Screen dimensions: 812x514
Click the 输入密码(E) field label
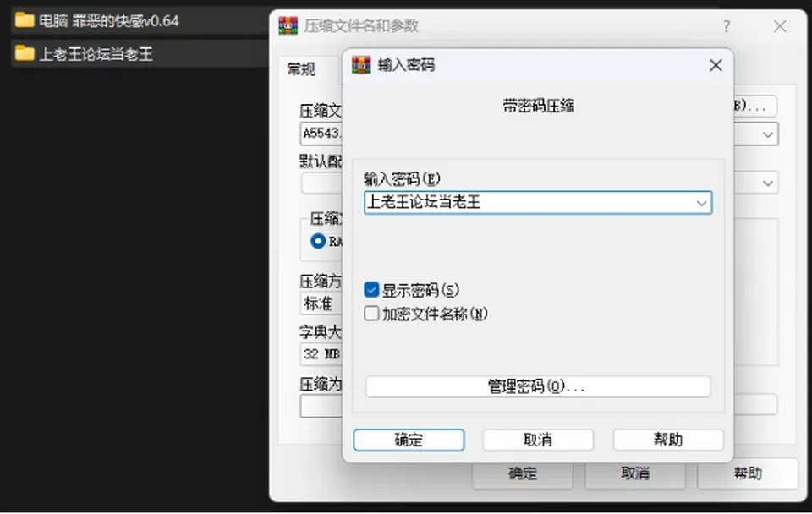402,179
